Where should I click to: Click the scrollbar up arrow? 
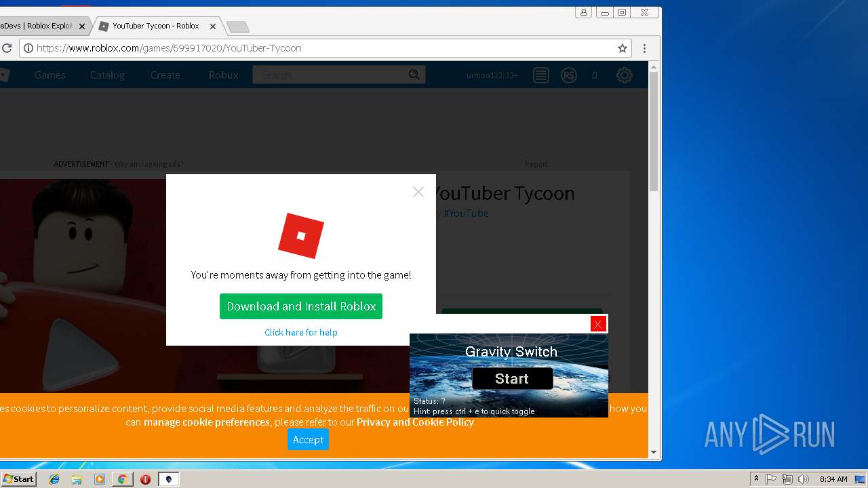coord(654,66)
